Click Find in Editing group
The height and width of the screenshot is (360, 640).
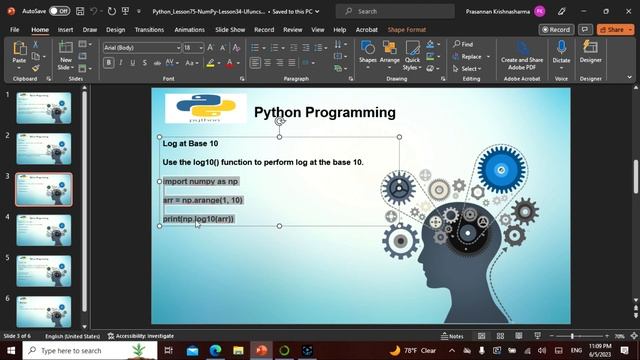464,44
